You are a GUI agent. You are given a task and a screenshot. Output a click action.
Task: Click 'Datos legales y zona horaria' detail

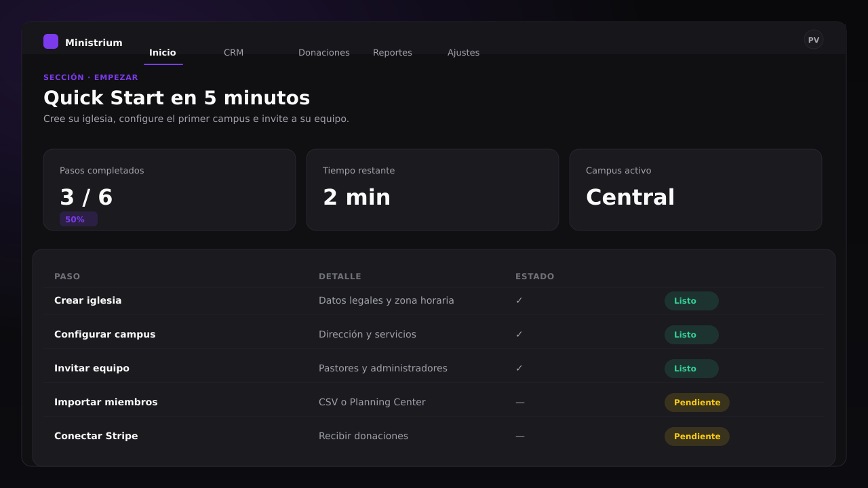click(x=387, y=300)
